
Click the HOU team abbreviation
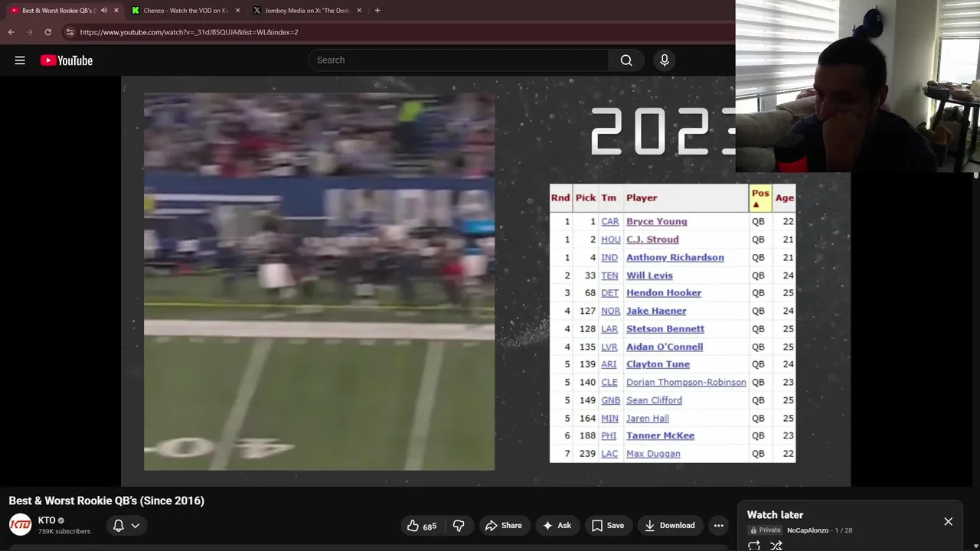pos(610,240)
